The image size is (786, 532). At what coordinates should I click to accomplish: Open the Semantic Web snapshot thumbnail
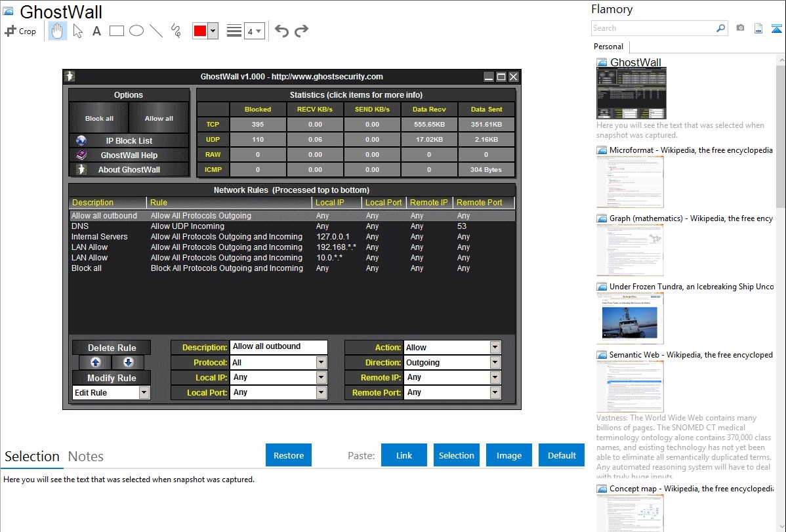coord(630,386)
